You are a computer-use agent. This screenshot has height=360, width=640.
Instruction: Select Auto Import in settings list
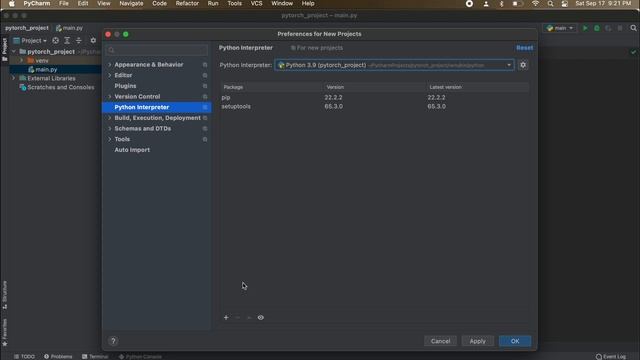(x=132, y=150)
